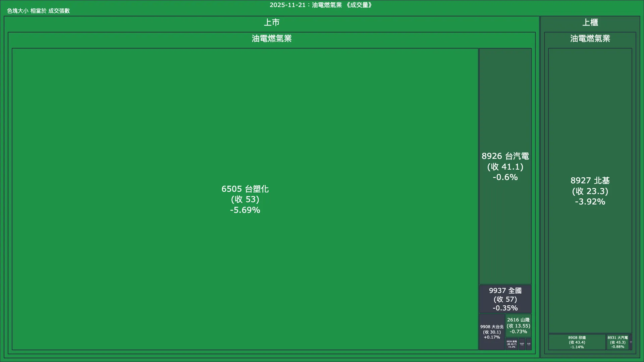The width and height of the screenshot is (644, 362).
Task: Open the 9937 全國 tile
Action: (x=505, y=299)
